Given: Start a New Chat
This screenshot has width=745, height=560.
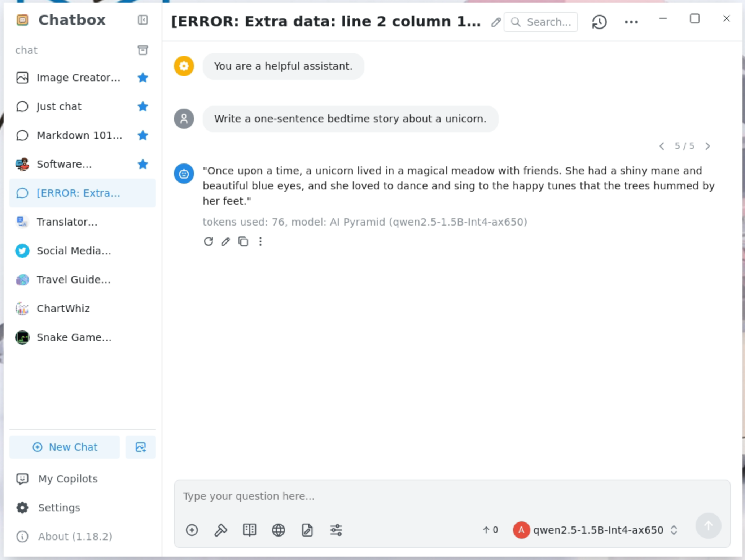Looking at the screenshot, I should tap(65, 447).
